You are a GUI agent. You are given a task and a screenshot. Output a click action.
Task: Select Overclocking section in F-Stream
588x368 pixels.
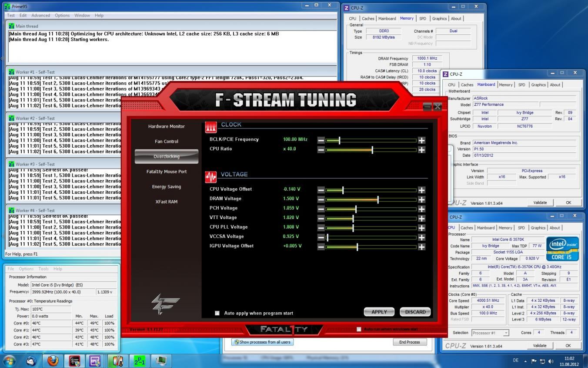pyautogui.click(x=167, y=156)
